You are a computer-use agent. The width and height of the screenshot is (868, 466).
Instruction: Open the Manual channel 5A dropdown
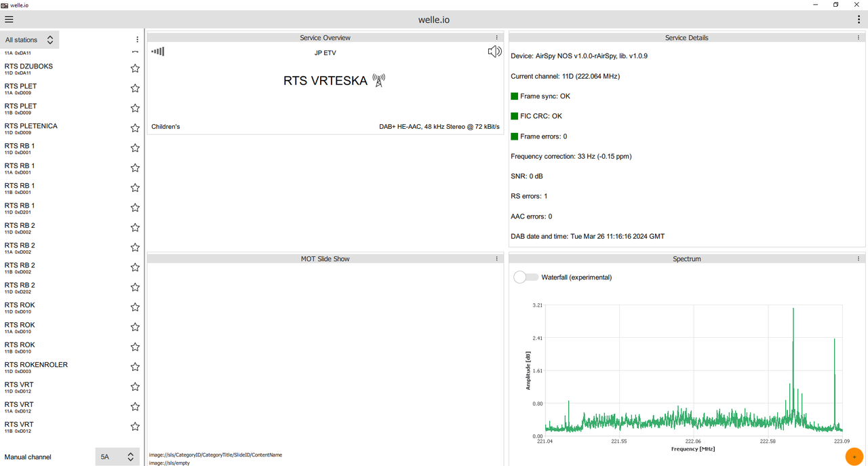tap(117, 457)
